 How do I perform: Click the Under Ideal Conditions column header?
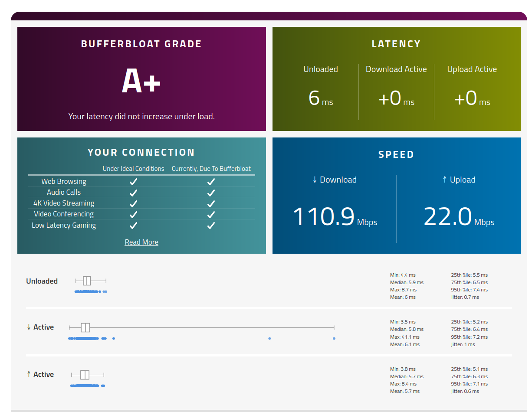click(134, 169)
